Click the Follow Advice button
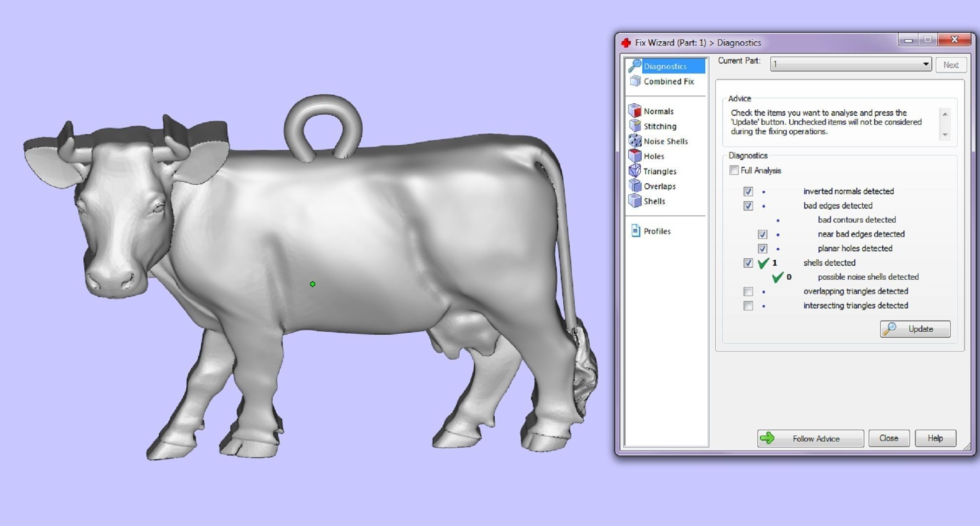This screenshot has height=526, width=980. 810,438
